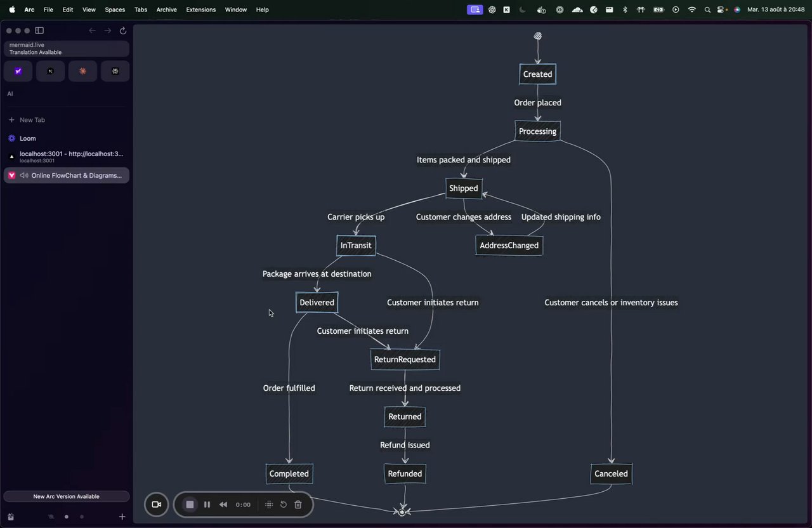Click the rewind recording icon
Image resolution: width=812 pixels, height=528 pixels.
[223, 505]
